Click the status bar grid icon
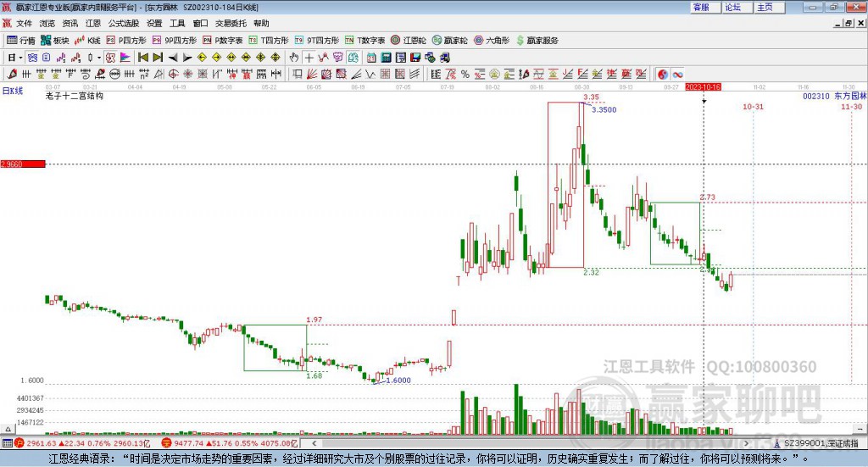This screenshot has height=467, width=868. point(7,443)
